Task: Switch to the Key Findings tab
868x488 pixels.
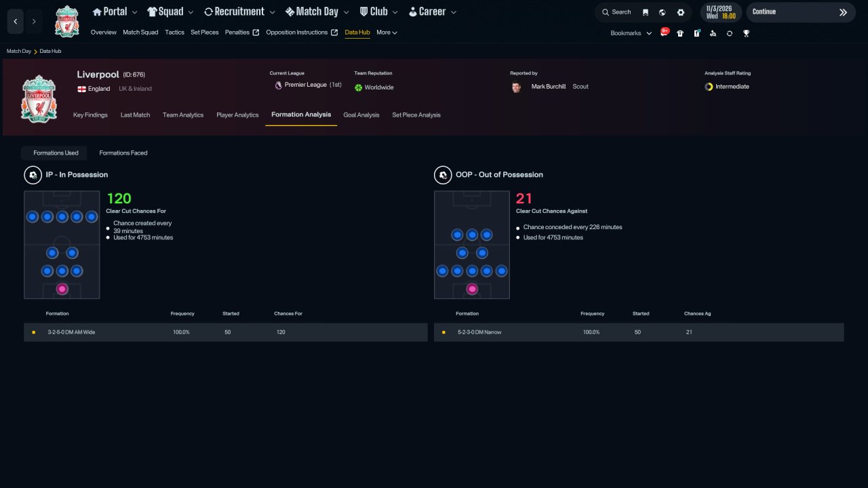Action: click(x=90, y=115)
